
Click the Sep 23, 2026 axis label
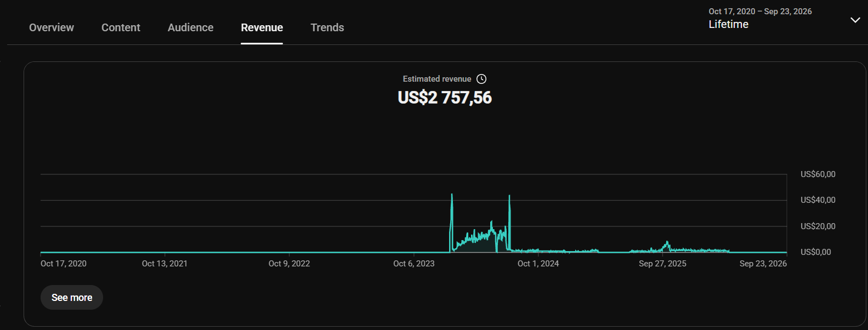pos(763,264)
